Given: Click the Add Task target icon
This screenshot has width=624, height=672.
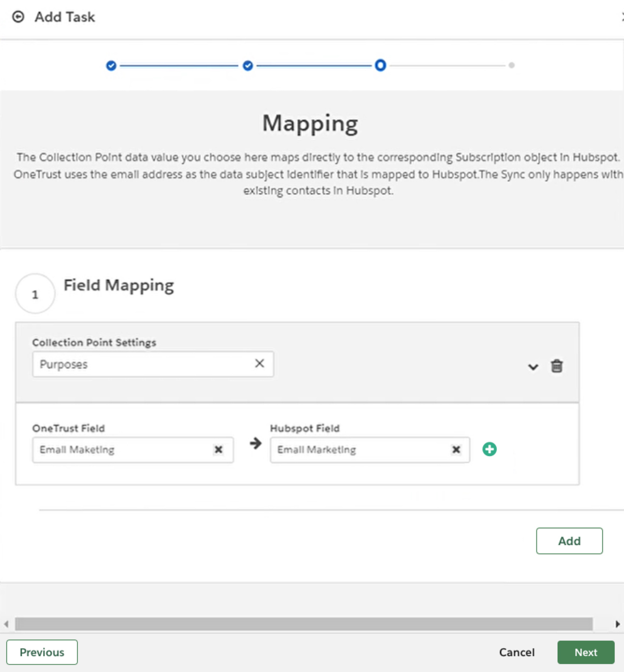Looking at the screenshot, I should tap(18, 17).
